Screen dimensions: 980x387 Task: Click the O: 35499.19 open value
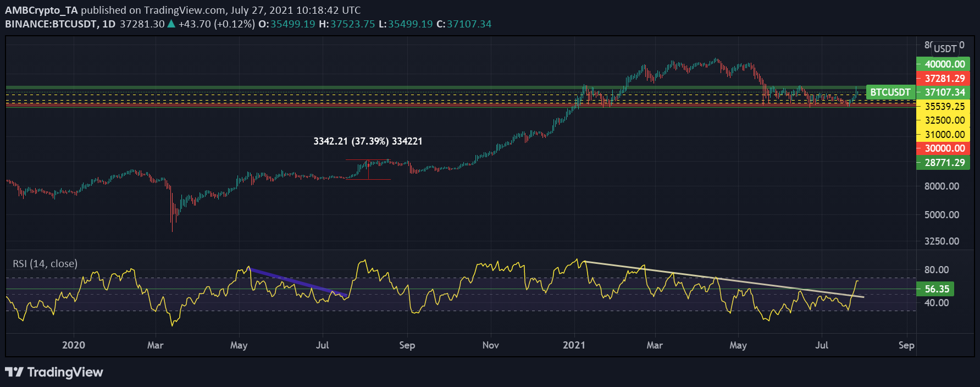[x=286, y=24]
